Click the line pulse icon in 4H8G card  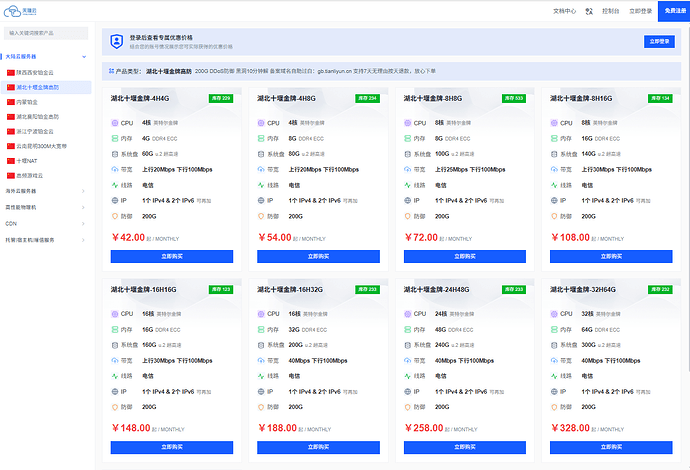pos(261,185)
